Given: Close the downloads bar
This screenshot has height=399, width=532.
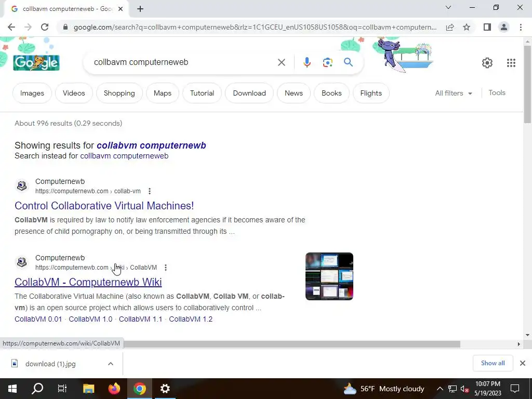Looking at the screenshot, I should [523, 363].
